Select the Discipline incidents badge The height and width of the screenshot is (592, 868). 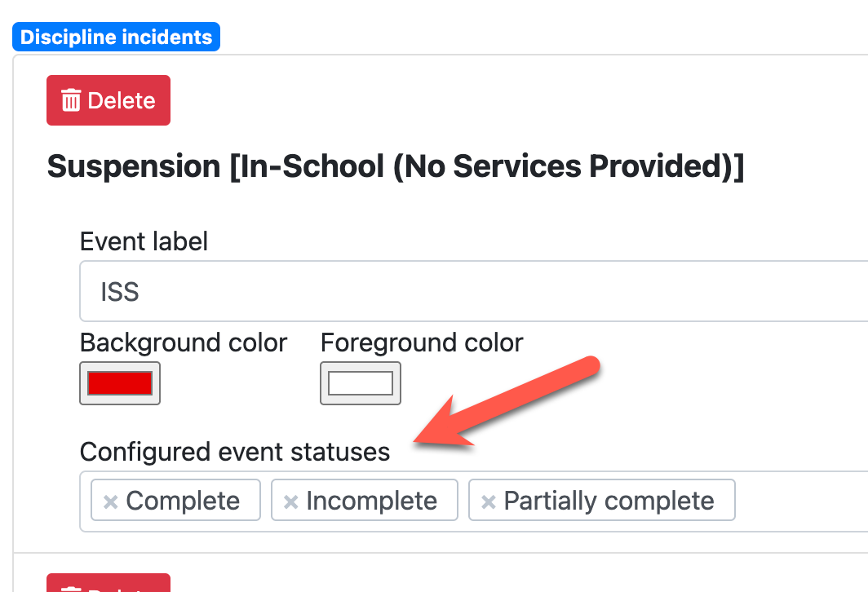tap(116, 37)
